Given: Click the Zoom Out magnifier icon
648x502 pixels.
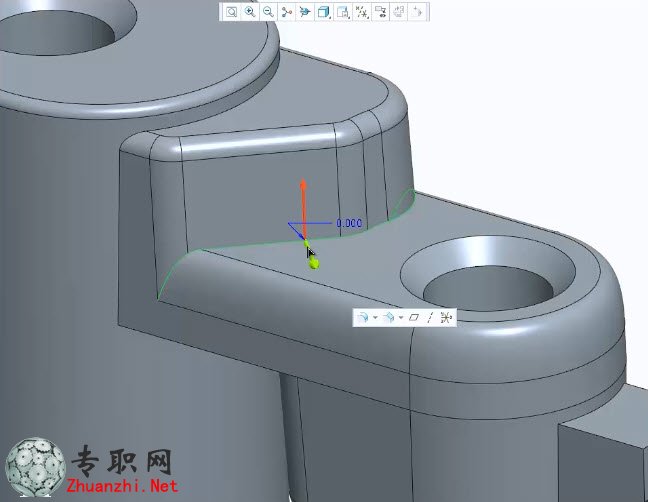Looking at the screenshot, I should coord(268,12).
